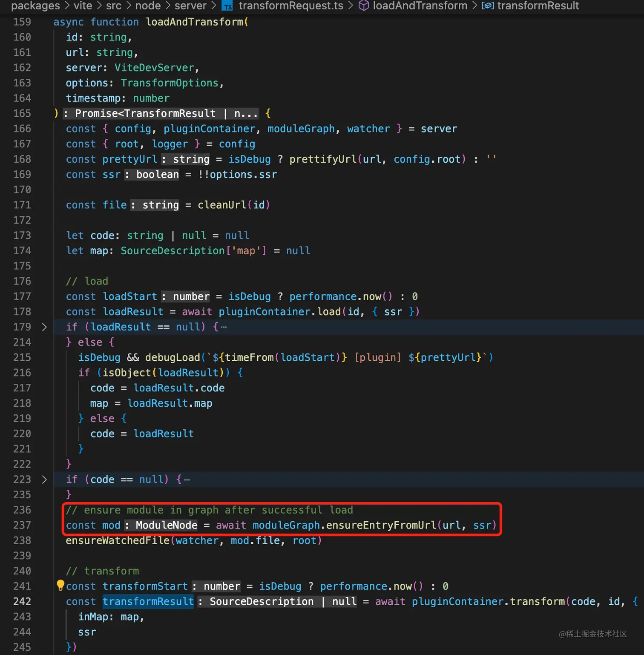644x655 pixels.
Task: Click 'moduleGraph' identifier on line 166
Action: (x=301, y=129)
